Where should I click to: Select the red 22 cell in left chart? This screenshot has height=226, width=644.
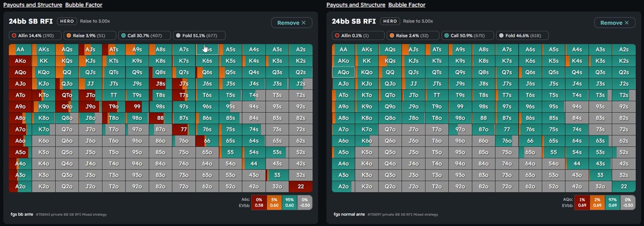point(301,186)
